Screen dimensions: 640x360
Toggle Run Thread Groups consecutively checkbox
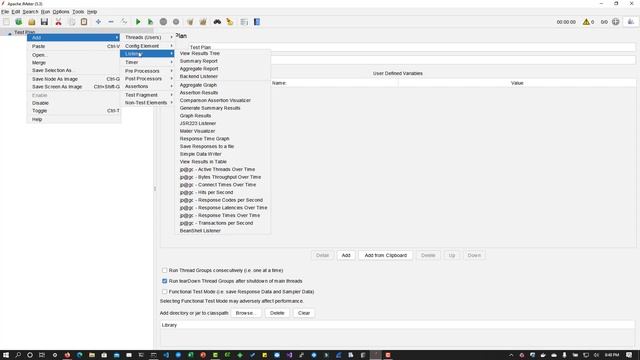coord(164,270)
